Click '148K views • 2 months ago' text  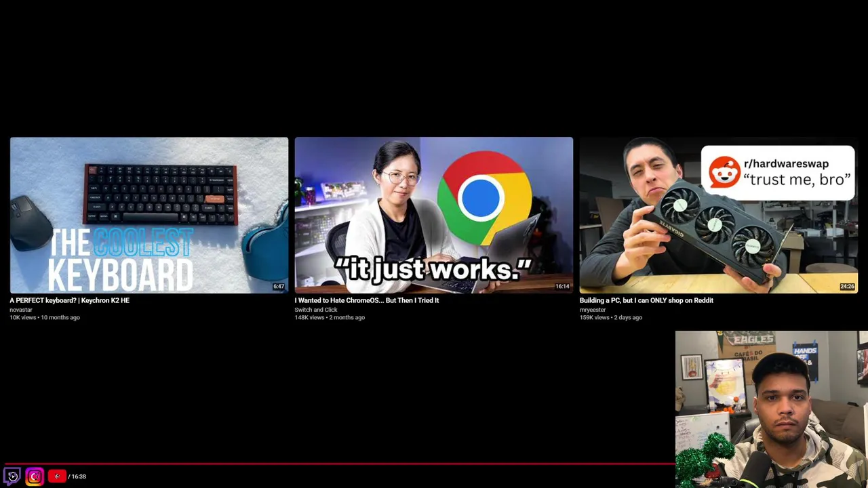click(x=330, y=317)
